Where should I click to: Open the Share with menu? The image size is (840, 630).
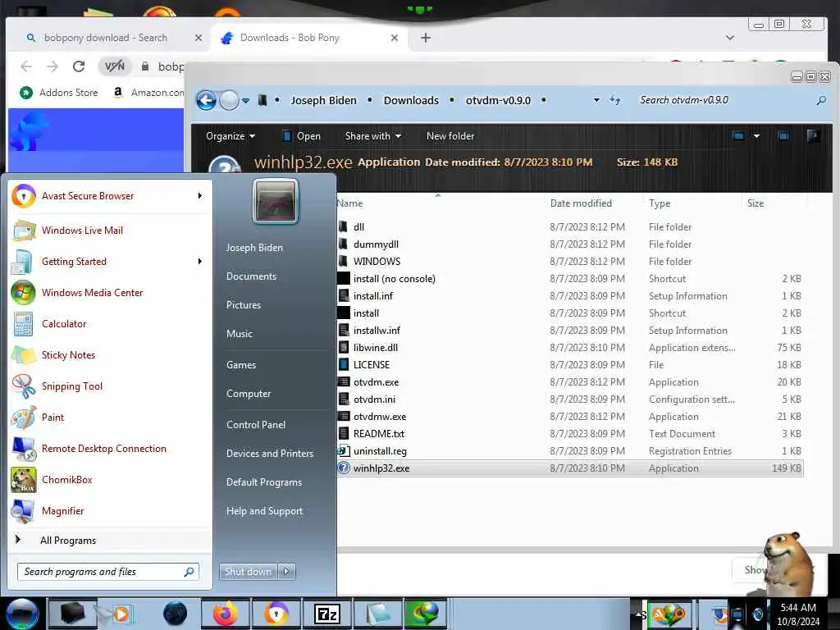[373, 136]
